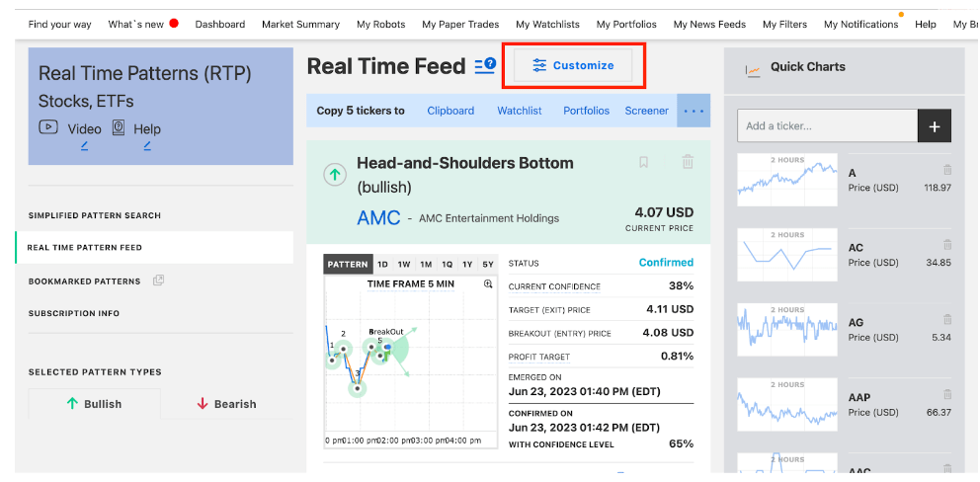The width and height of the screenshot is (980, 482).
Task: Delete the AMC pattern card
Action: (x=687, y=162)
